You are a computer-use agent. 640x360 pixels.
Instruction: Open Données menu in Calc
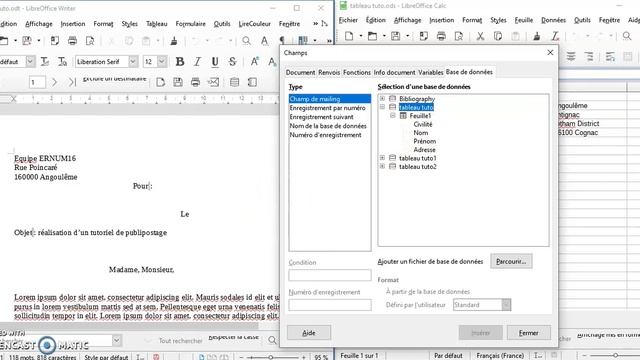[x=553, y=20]
